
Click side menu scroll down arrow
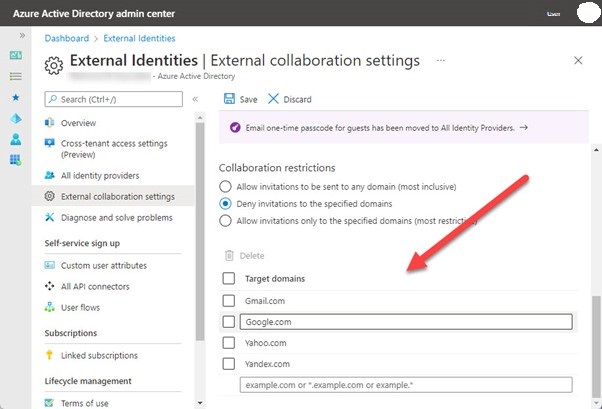click(200, 403)
